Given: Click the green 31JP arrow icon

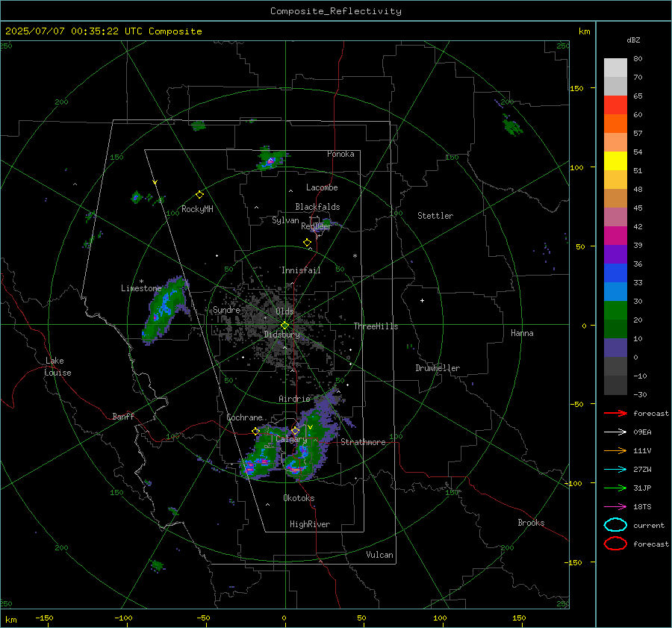Looking at the screenshot, I should point(615,488).
